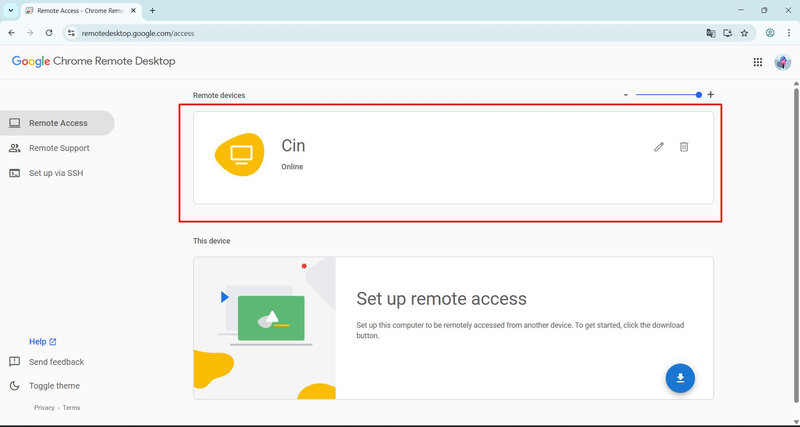Screen dimensions: 800x427
Task: Open the Google account avatar menu
Action: (x=782, y=62)
